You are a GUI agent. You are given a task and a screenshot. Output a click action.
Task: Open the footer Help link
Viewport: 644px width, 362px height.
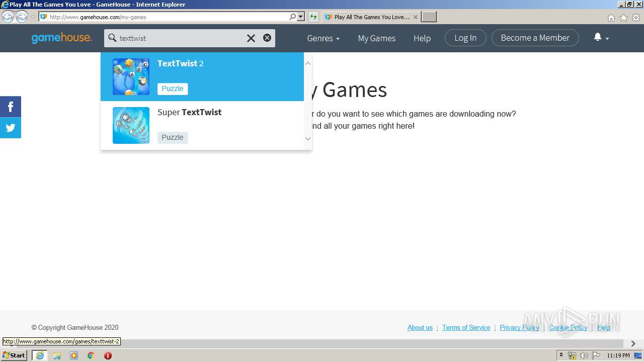point(604,327)
